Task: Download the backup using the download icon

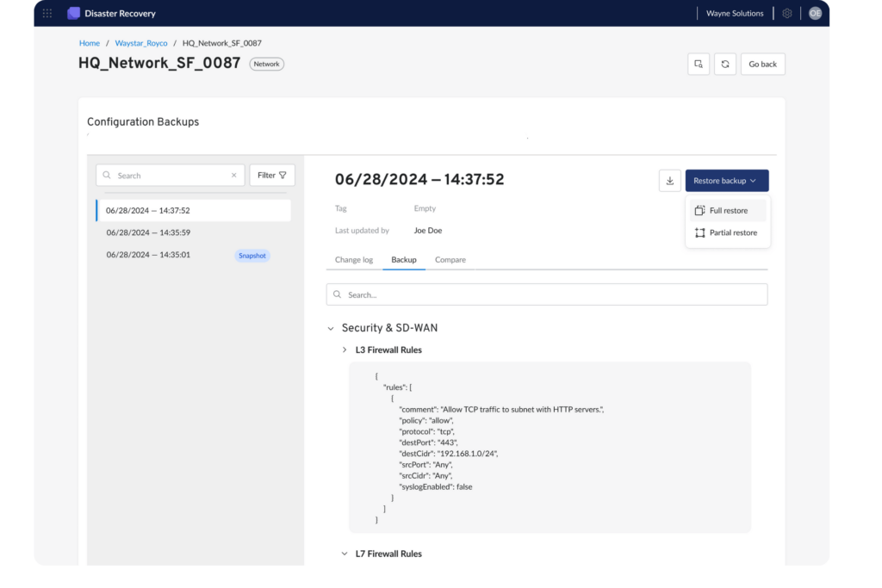Action: (669, 180)
